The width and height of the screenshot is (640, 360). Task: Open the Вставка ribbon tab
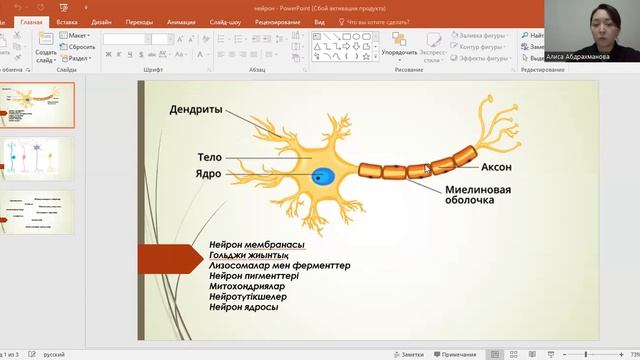pos(67,22)
